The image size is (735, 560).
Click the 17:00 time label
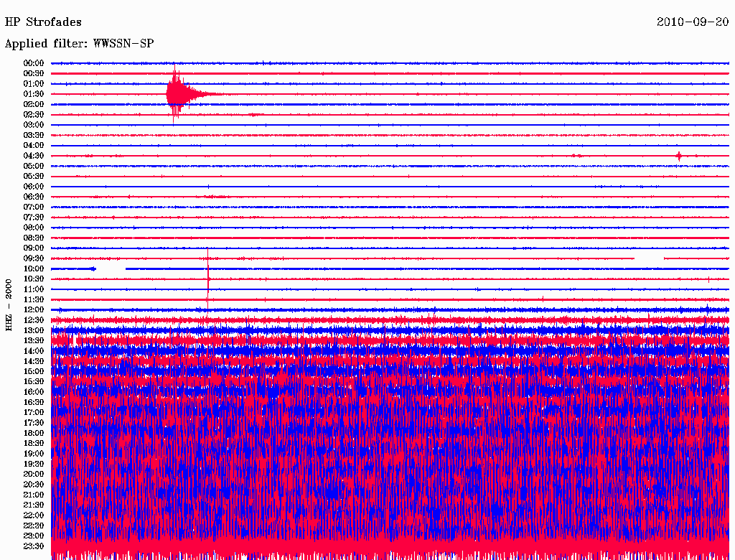(x=34, y=413)
